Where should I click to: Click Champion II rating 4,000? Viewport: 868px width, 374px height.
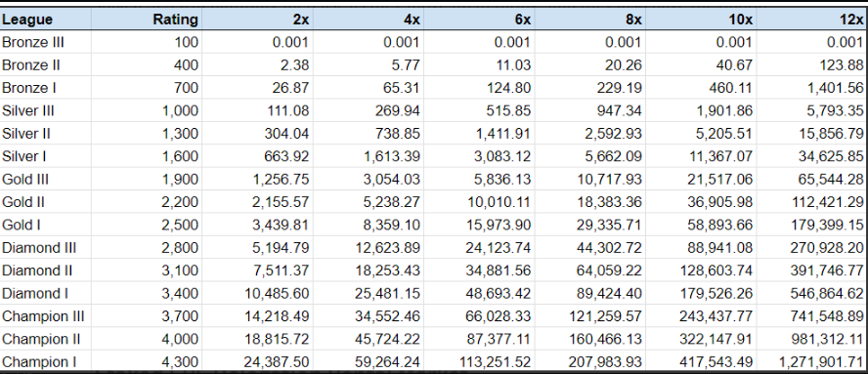point(147,339)
